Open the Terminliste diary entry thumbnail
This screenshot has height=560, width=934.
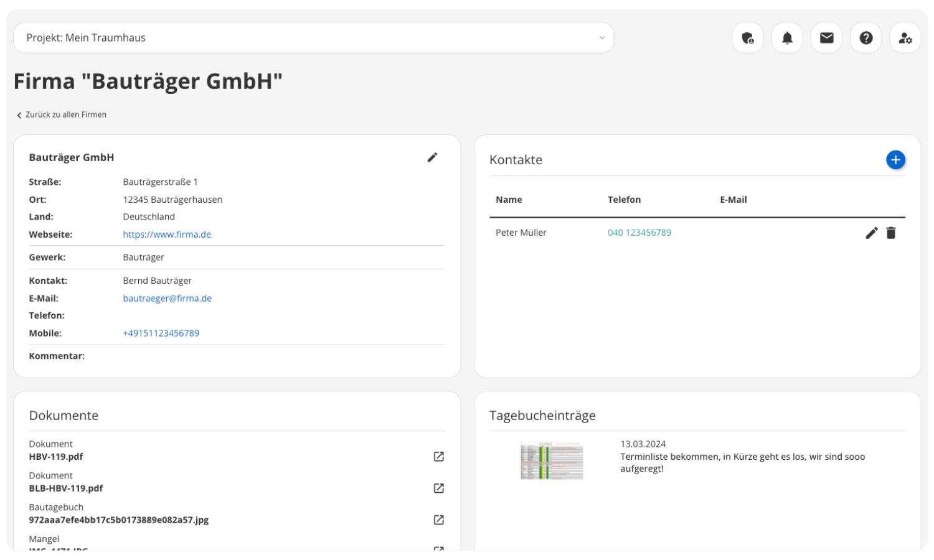pyautogui.click(x=552, y=461)
